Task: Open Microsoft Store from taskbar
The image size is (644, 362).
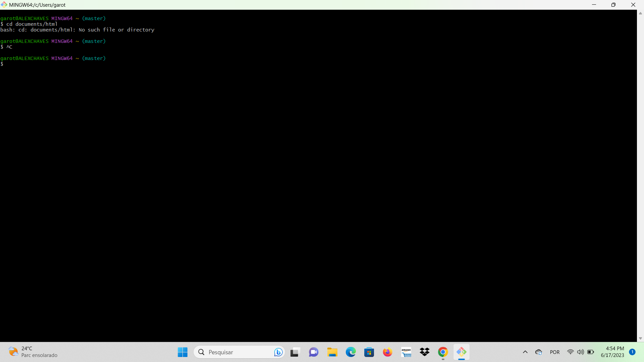Action: click(369, 352)
